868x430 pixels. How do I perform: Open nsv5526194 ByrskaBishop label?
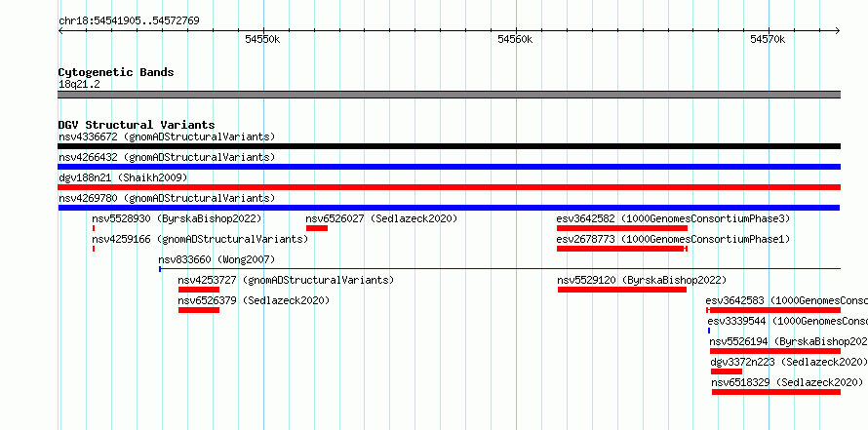pyautogui.click(x=788, y=341)
